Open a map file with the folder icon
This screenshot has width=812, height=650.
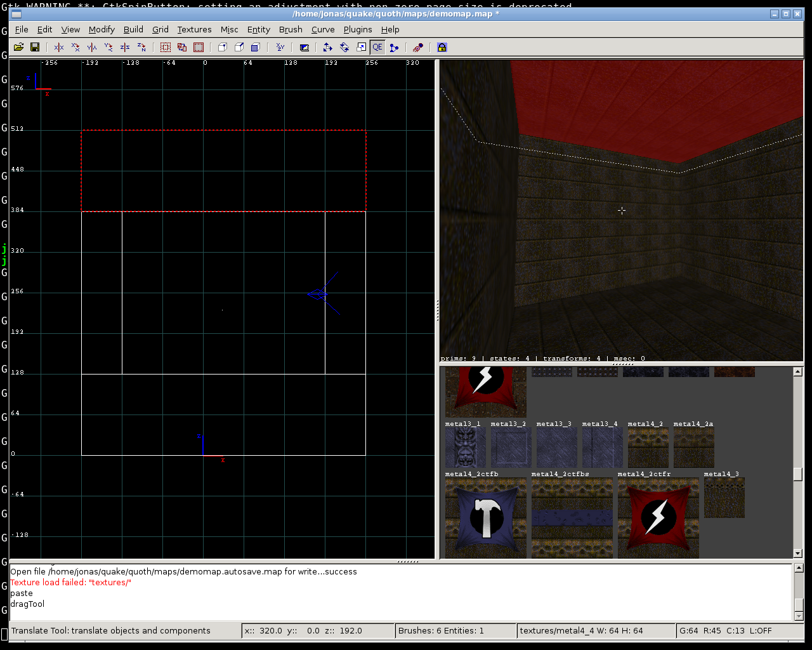point(18,47)
